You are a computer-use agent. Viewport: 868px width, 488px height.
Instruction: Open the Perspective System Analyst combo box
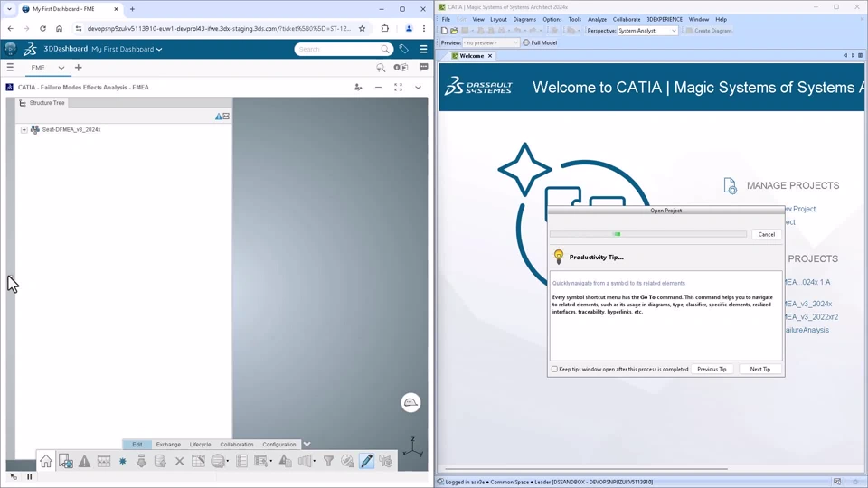click(x=647, y=31)
